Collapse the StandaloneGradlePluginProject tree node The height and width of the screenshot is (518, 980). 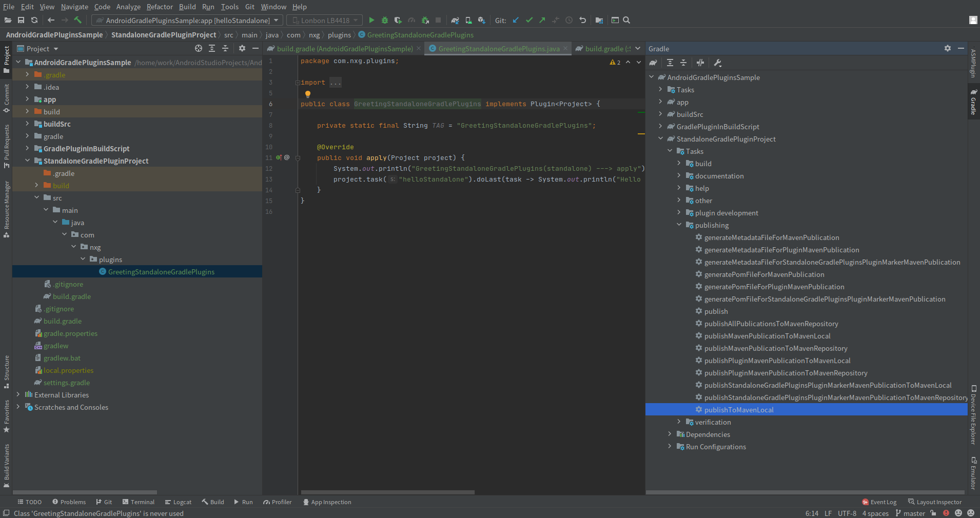click(661, 138)
